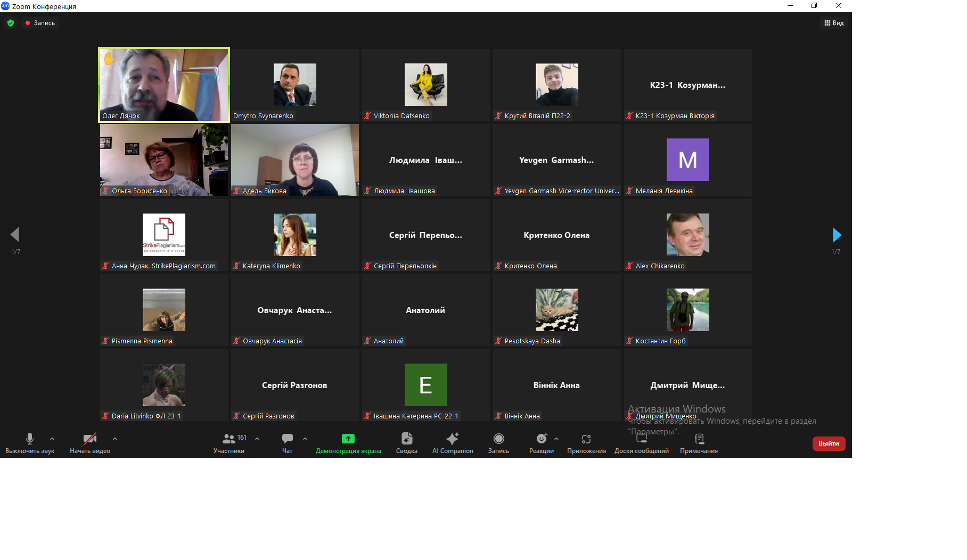The width and height of the screenshot is (967, 560).
Task: Open video options arrow beside Начать видео
Action: [x=115, y=439]
